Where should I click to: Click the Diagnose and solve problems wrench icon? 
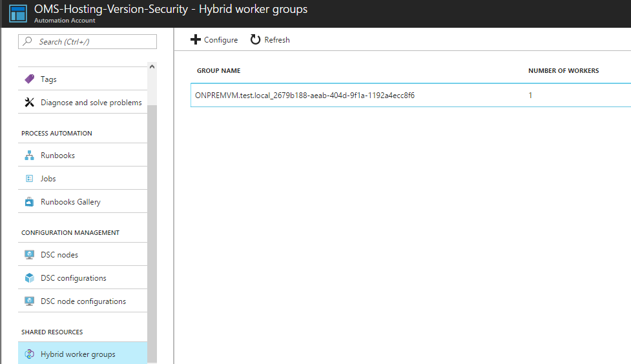pos(29,103)
